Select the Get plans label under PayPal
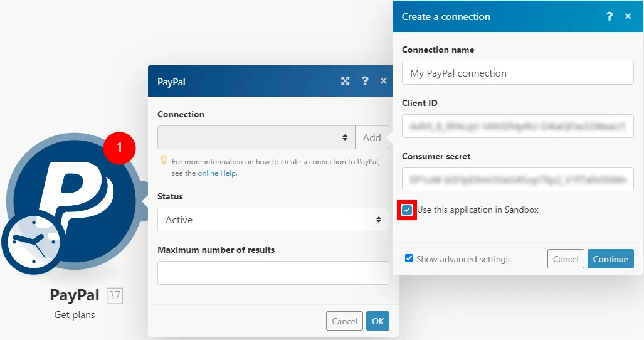 coord(75,315)
